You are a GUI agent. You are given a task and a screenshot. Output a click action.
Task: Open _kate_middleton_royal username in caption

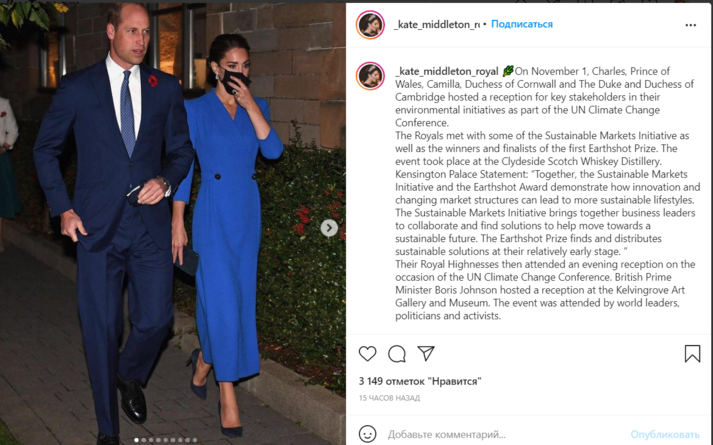click(447, 71)
